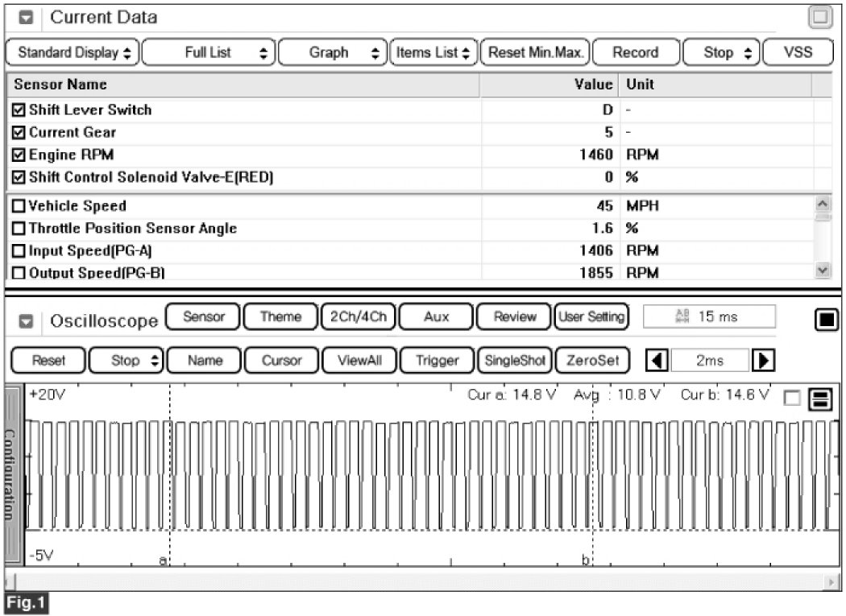Screen dimensions: 846x616
Task: Click Input Speed value 1406
Action: 596,250
